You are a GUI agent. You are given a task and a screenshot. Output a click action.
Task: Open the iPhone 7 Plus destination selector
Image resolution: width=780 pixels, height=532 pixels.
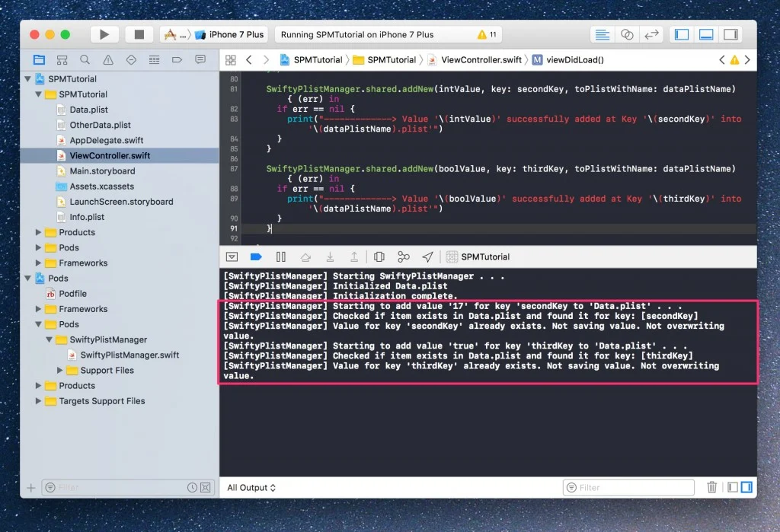click(230, 34)
